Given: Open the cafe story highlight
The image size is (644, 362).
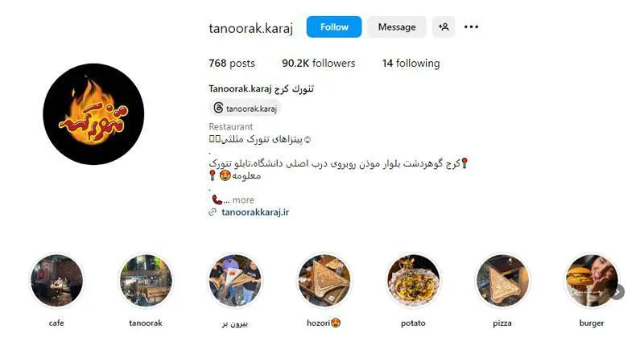Looking at the screenshot, I should 56,280.
